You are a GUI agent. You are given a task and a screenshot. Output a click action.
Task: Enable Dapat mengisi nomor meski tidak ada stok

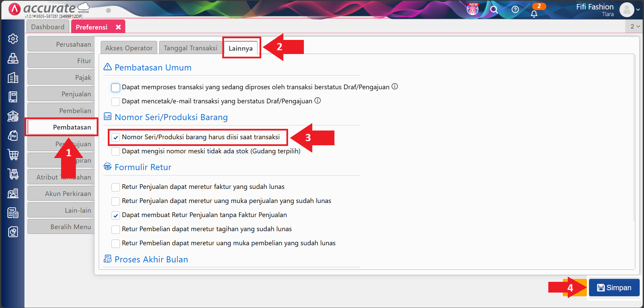click(x=116, y=151)
